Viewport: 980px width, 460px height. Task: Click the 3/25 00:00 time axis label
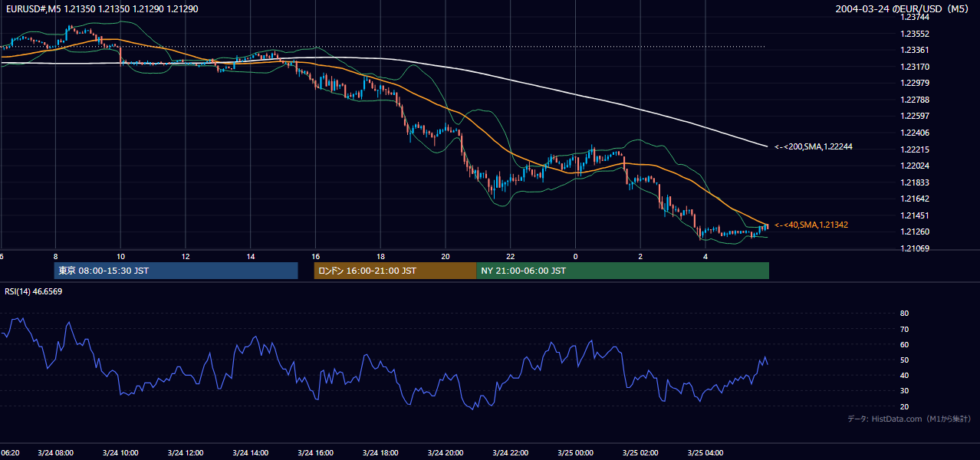click(576, 453)
